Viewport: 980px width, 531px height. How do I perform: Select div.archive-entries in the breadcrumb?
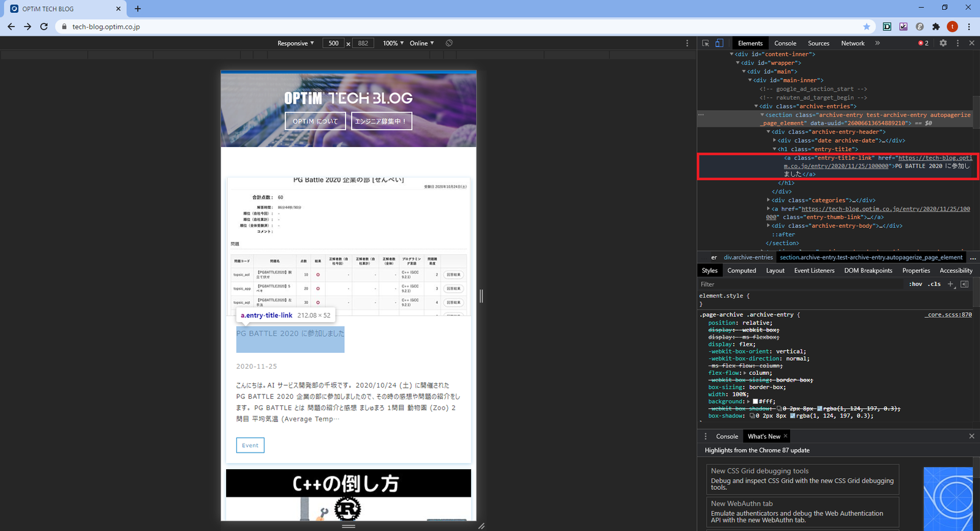point(748,258)
